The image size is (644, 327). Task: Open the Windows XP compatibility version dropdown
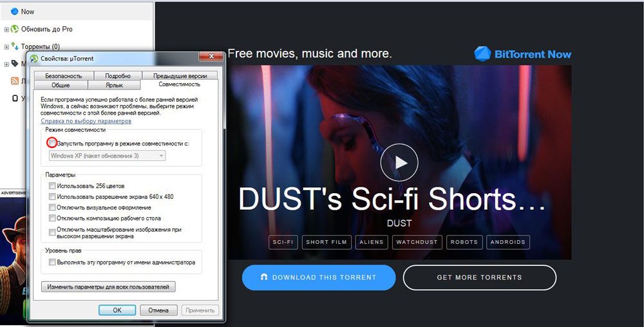108,156
